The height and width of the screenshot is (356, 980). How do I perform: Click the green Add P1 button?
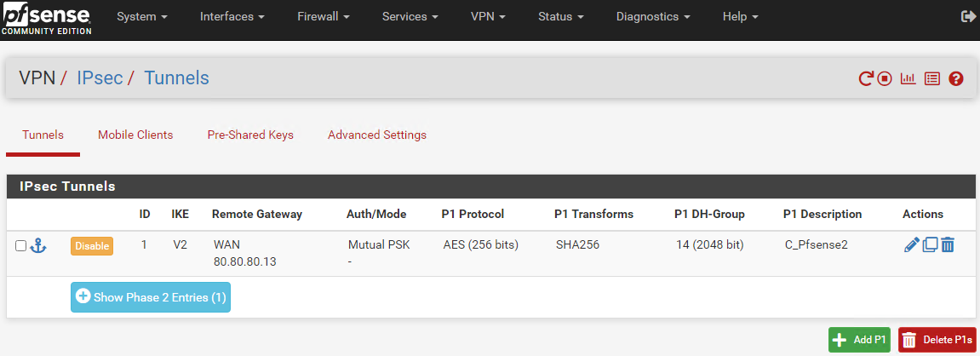[859, 340]
